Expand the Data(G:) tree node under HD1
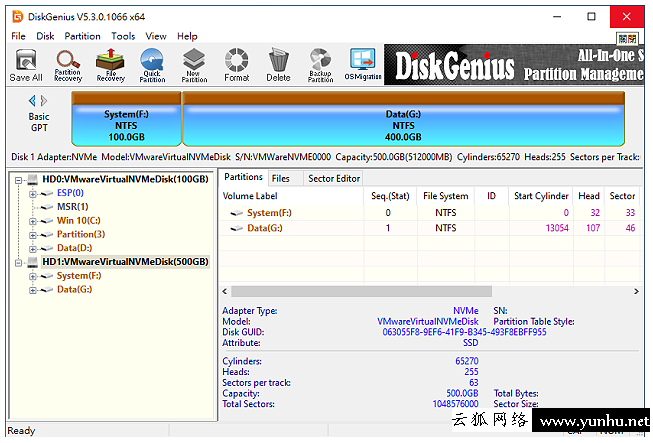 pos(32,290)
